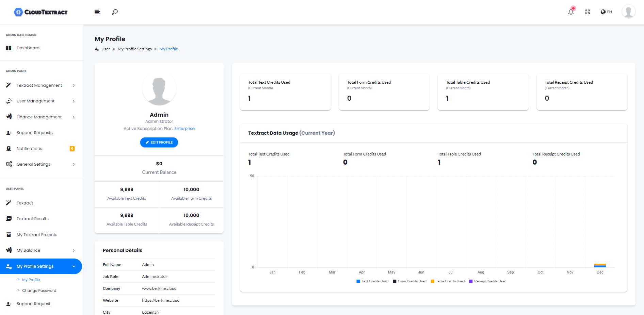
Task: Open the language selector globe EN
Action: 606,12
